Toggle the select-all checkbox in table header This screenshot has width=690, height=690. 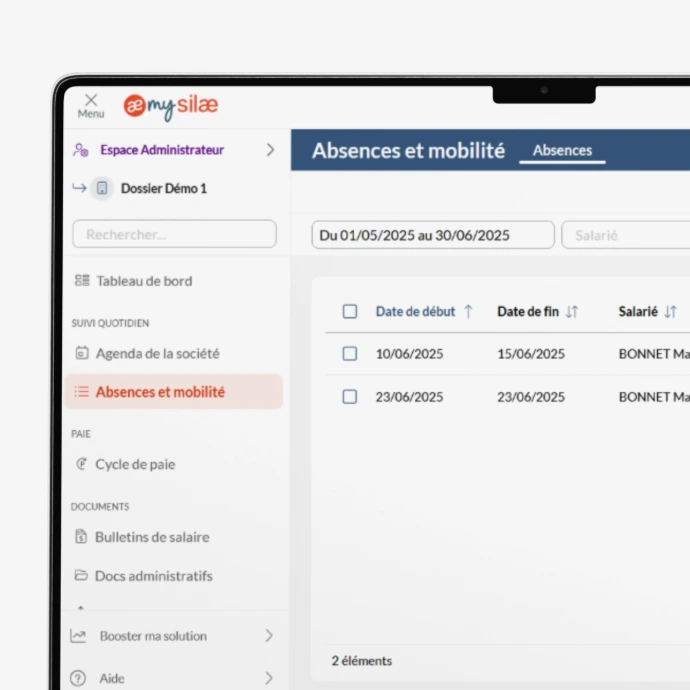tap(350, 312)
